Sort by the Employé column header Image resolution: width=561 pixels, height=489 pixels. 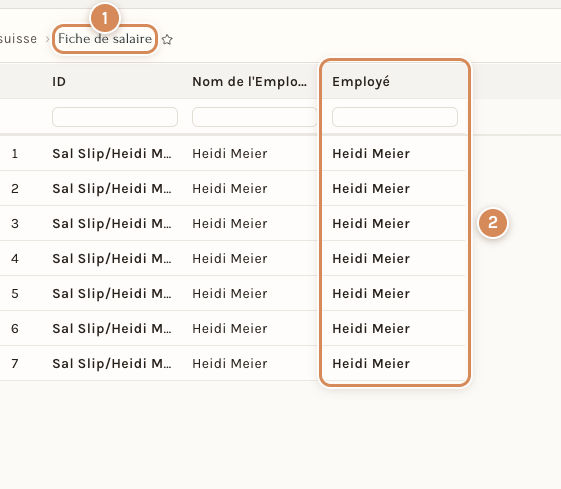[361, 82]
